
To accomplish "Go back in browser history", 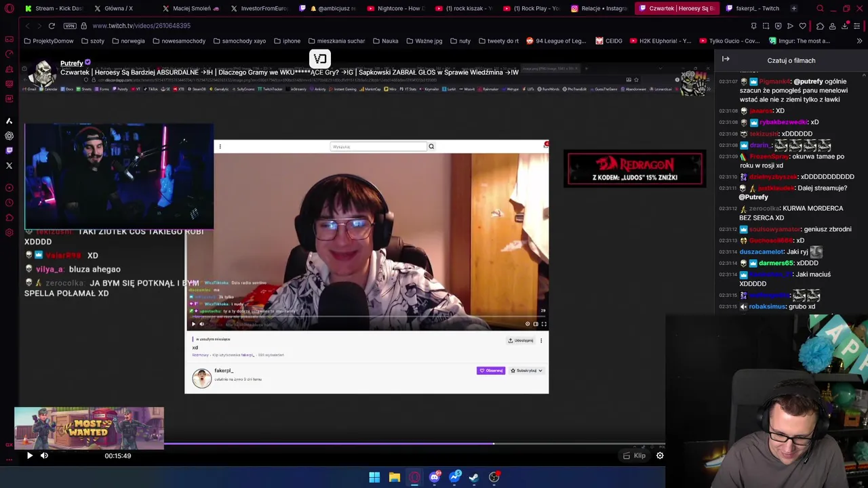I will click(x=27, y=26).
